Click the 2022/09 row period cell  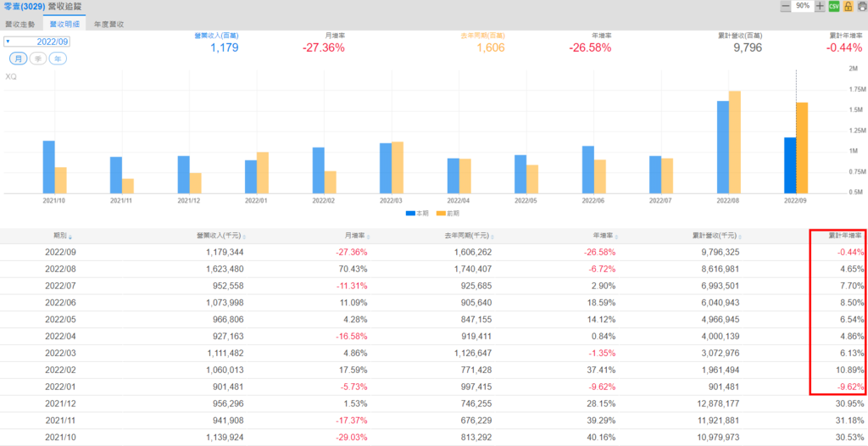[60, 253]
